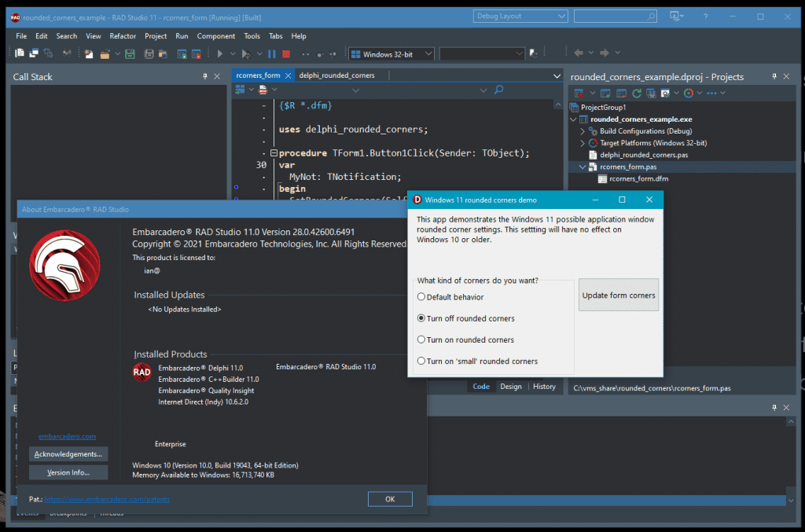Click the back navigation arrow in the top toolbar
This screenshot has width=805, height=532.
(x=579, y=53)
